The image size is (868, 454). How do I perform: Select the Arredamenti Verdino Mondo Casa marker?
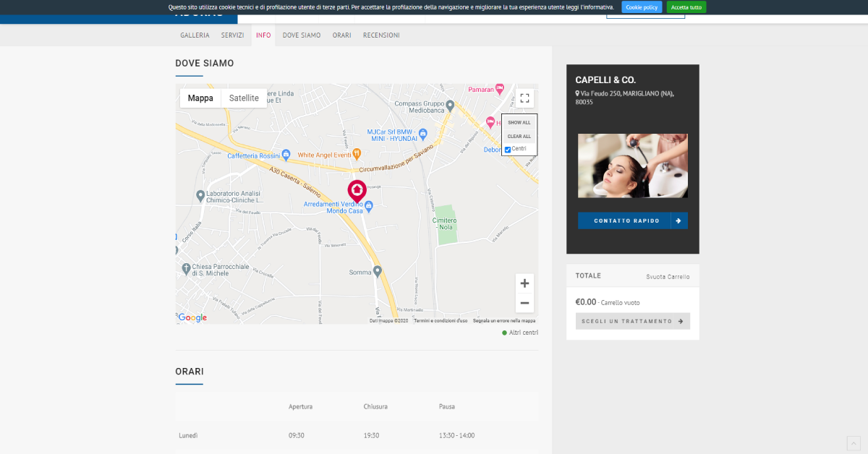tap(369, 207)
